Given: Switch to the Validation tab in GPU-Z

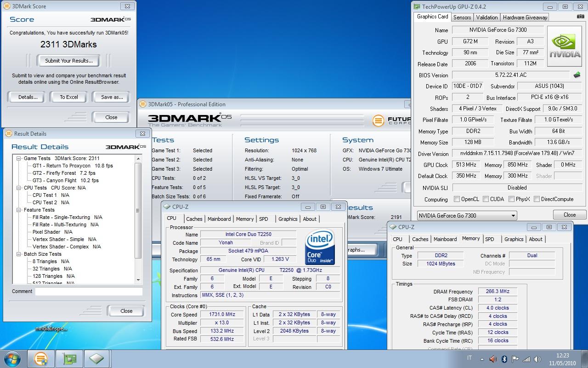Looking at the screenshot, I should tap(487, 17).
